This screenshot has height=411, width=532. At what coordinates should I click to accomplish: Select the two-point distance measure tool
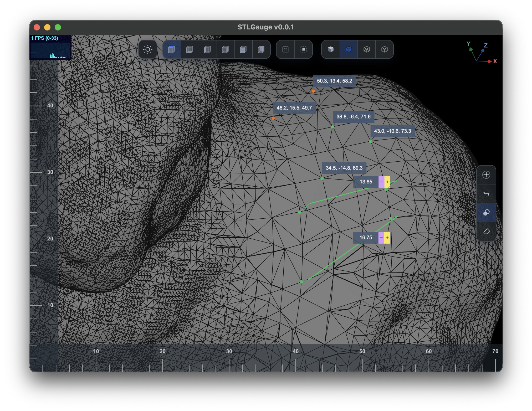click(x=486, y=194)
